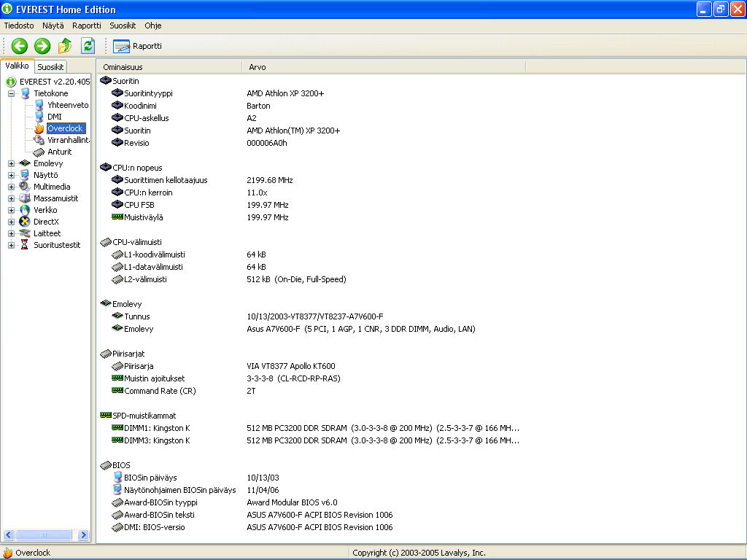The image size is (747, 560).
Task: Click the EVEREST v2.20.405 root icon
Action: 10,82
